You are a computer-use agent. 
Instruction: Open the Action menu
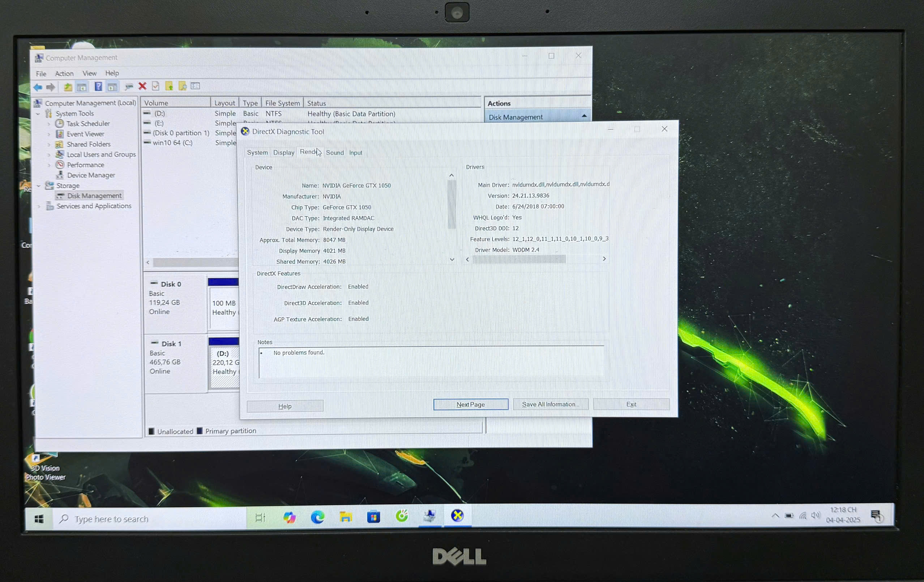click(x=64, y=73)
